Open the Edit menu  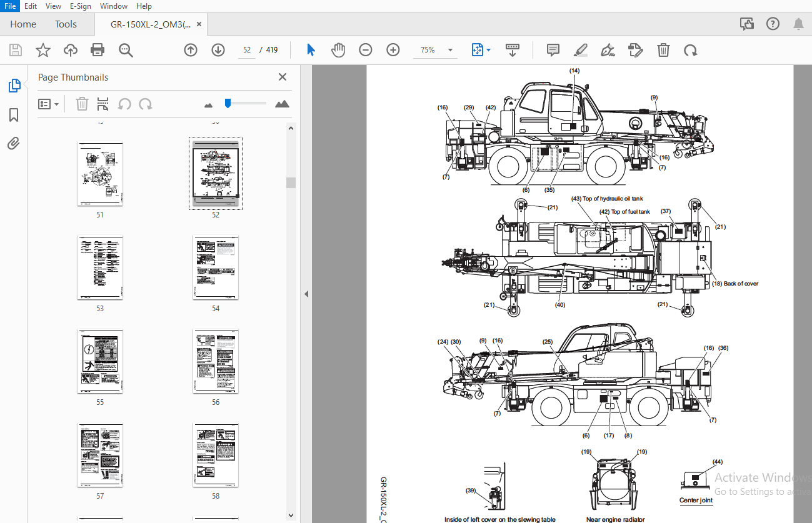(x=31, y=6)
